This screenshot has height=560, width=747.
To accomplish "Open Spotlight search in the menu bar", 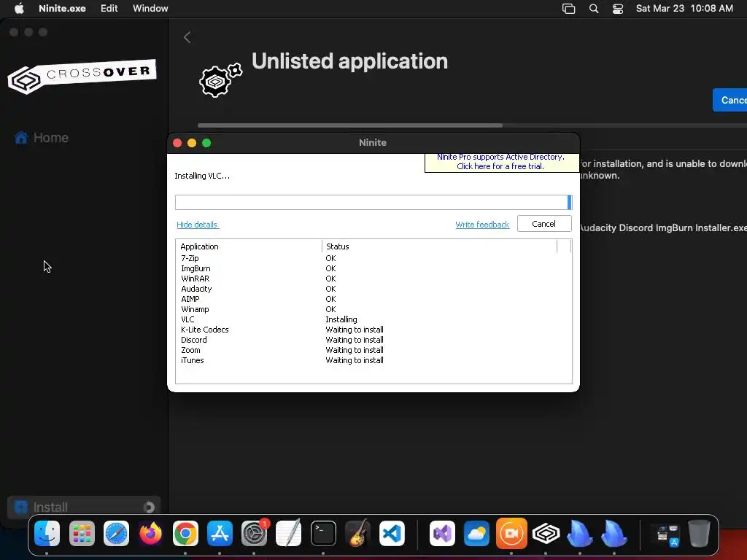I will coord(594,9).
